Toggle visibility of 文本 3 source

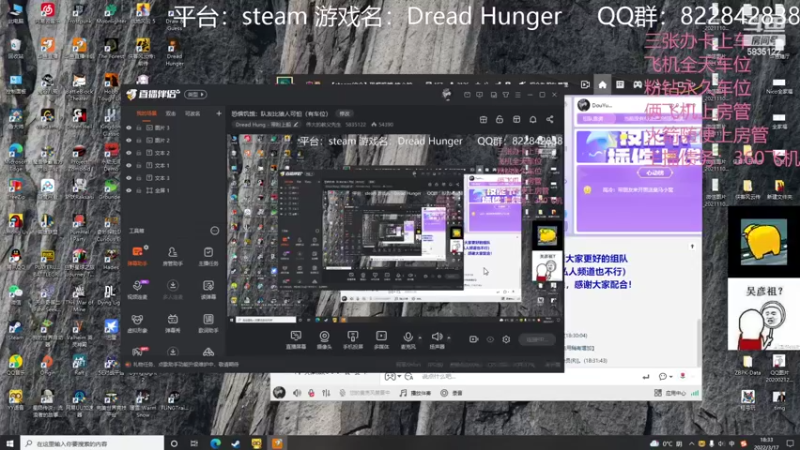(x=129, y=178)
